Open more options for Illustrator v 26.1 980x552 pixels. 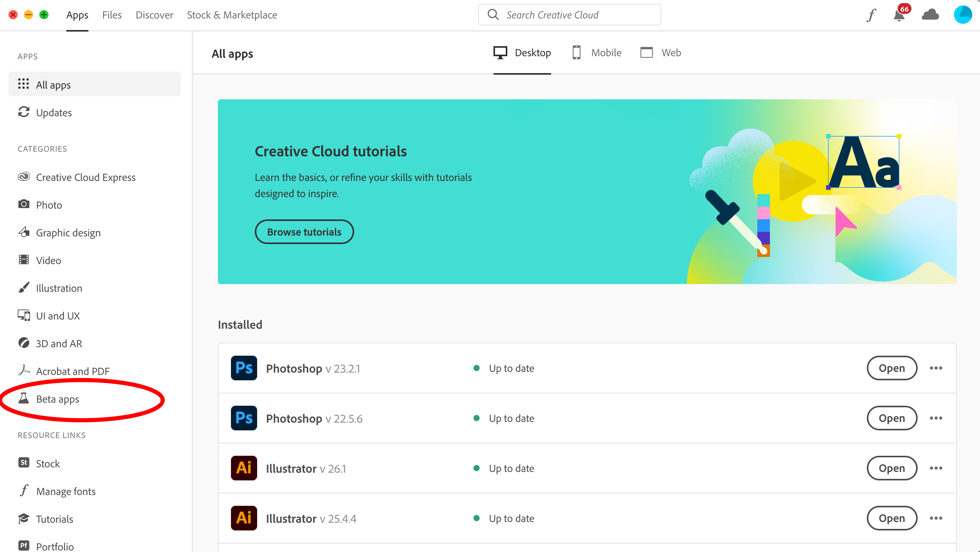(936, 468)
